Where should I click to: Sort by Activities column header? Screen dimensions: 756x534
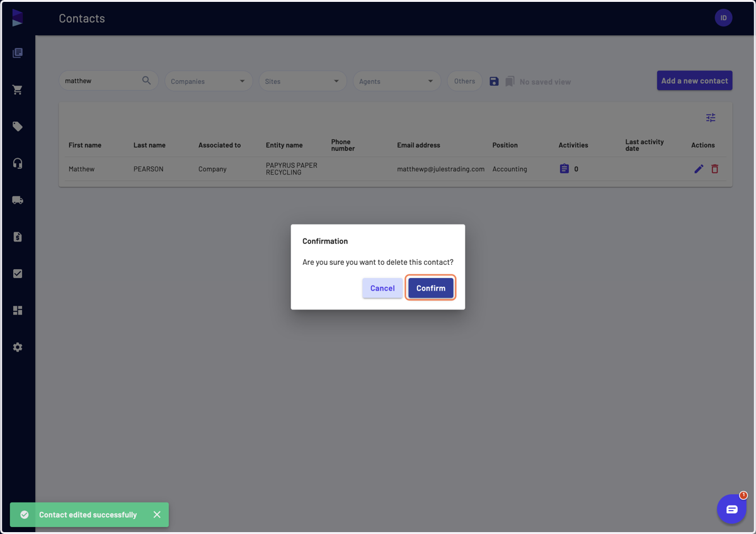tap(573, 145)
